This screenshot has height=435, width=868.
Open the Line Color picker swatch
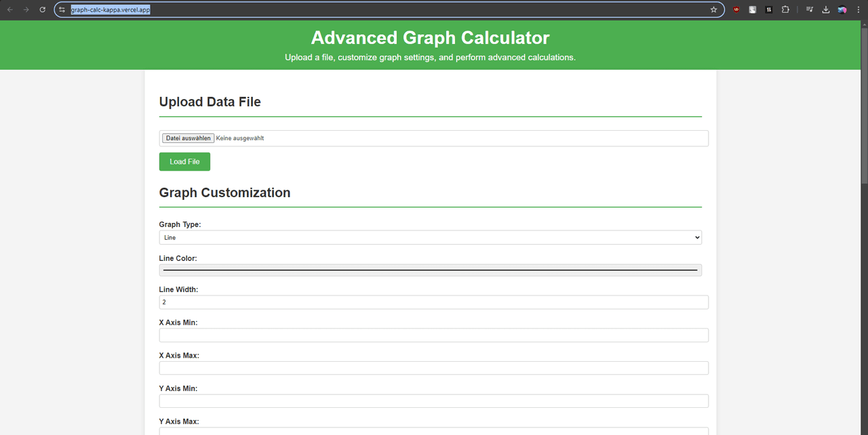(431, 270)
